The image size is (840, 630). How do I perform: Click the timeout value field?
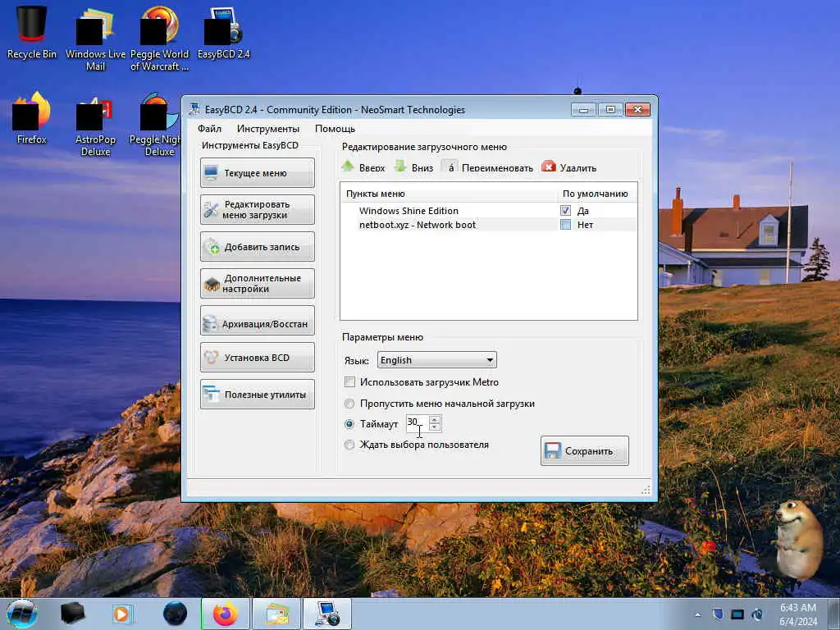[x=418, y=423]
